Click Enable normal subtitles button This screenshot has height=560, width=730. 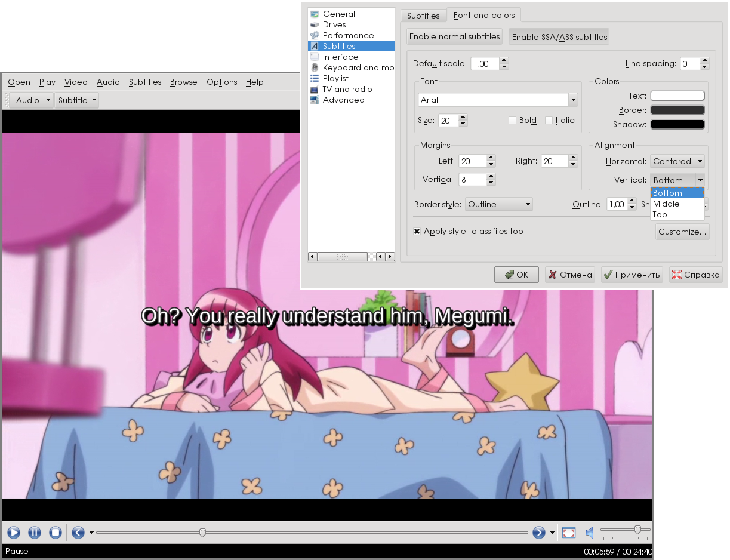(x=454, y=36)
